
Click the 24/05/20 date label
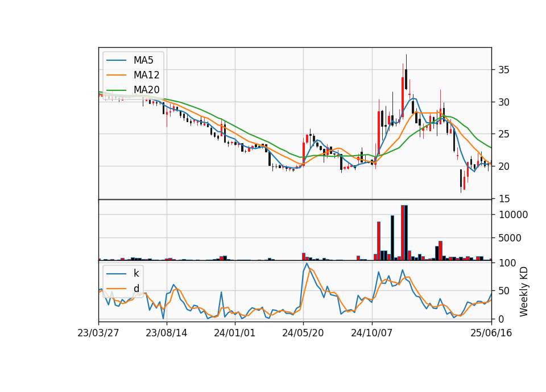point(303,333)
